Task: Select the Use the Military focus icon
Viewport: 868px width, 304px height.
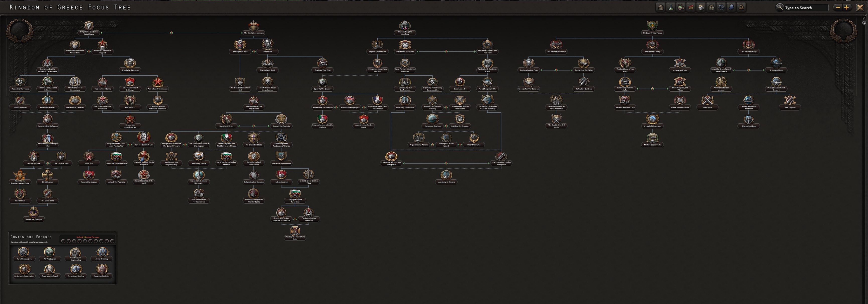Action: click(226, 119)
